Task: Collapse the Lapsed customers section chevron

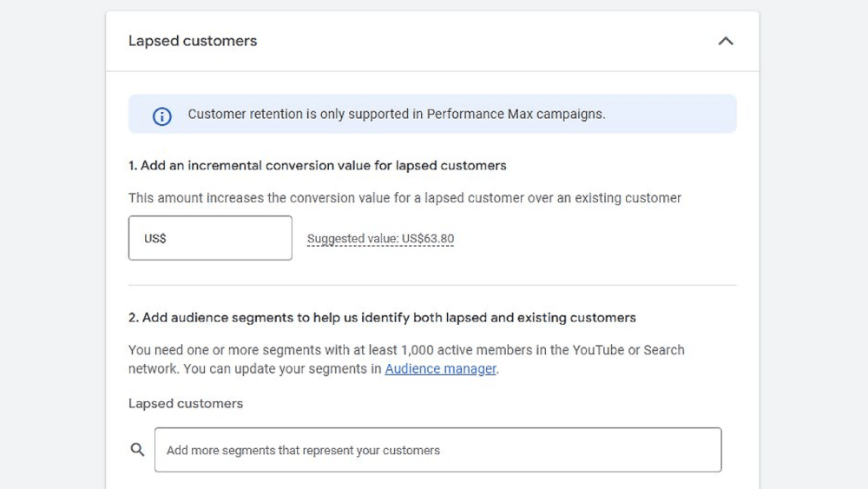Action: 725,41
